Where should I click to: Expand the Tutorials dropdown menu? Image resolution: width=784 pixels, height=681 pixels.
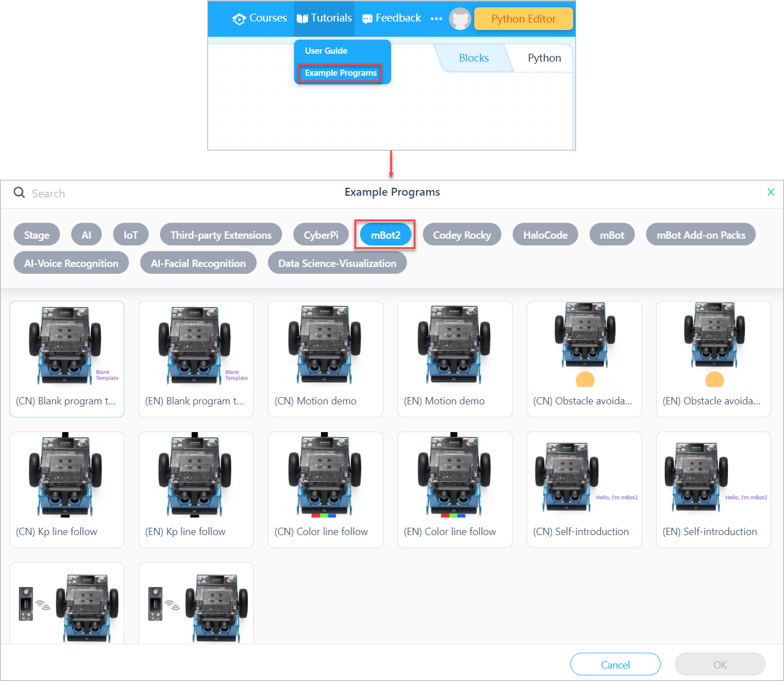(324, 18)
